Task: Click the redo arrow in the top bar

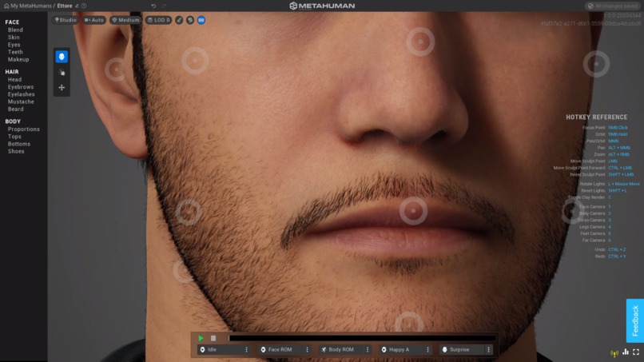Action: point(164,6)
